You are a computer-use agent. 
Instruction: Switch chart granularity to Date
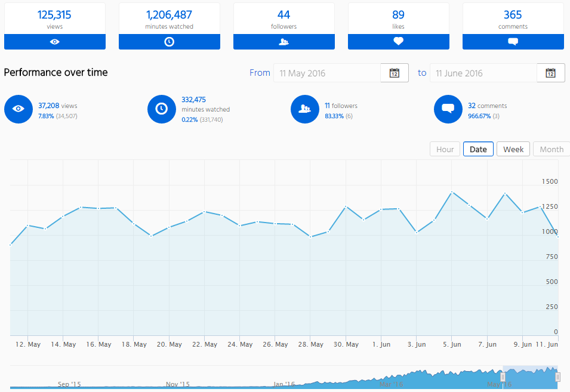click(478, 149)
